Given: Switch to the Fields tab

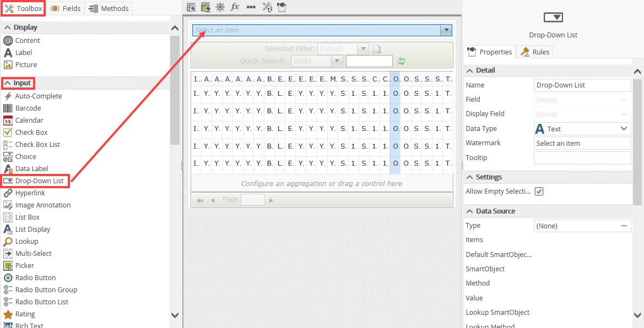Looking at the screenshot, I should [x=66, y=8].
